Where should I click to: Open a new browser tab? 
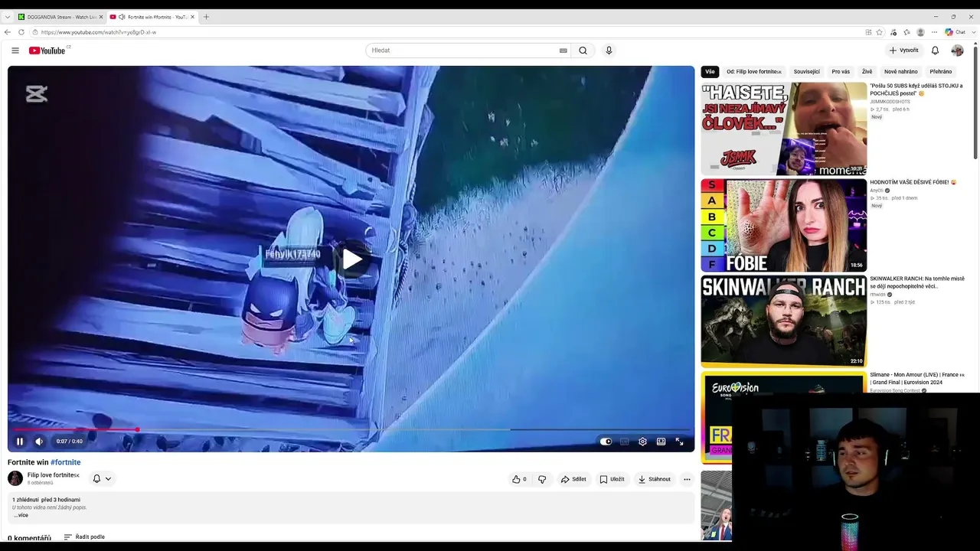coord(206,17)
